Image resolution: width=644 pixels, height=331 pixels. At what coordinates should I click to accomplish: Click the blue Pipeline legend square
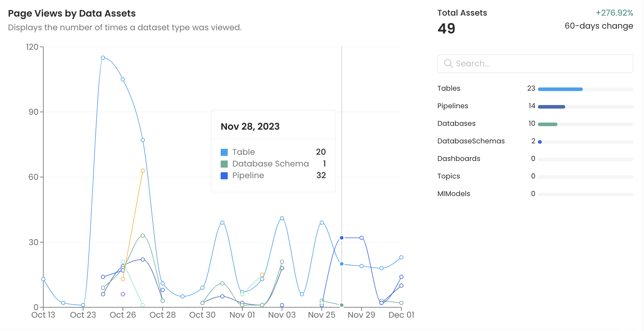coord(225,175)
